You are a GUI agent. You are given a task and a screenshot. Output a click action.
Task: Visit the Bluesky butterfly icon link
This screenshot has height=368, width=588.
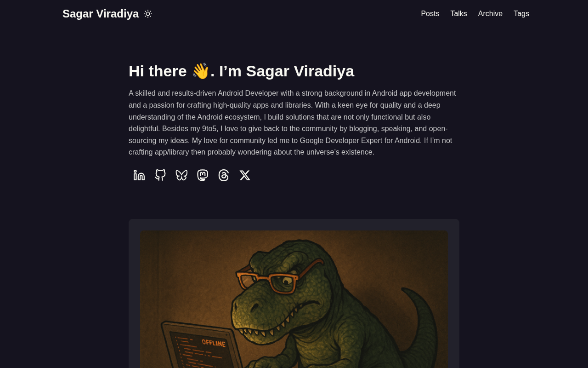tap(181, 175)
